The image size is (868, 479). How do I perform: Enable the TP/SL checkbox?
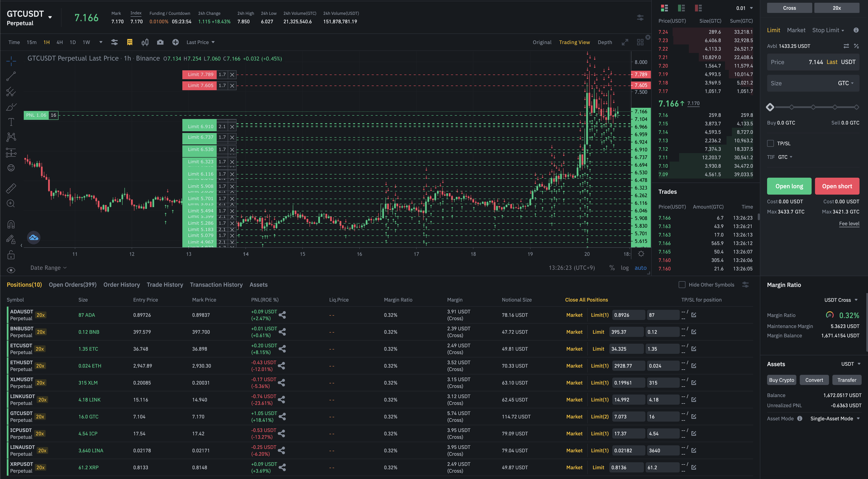pyautogui.click(x=770, y=143)
